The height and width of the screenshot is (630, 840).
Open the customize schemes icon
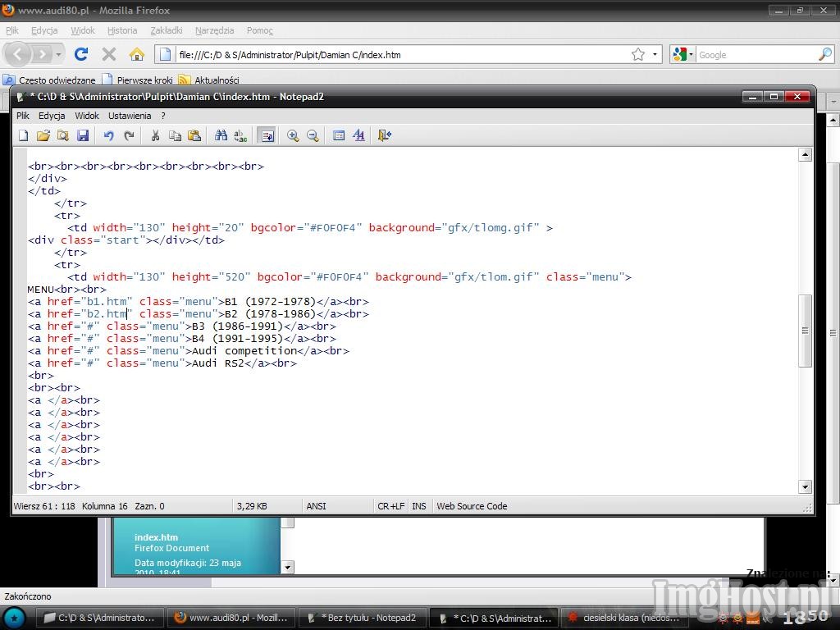pyautogui.click(x=358, y=135)
